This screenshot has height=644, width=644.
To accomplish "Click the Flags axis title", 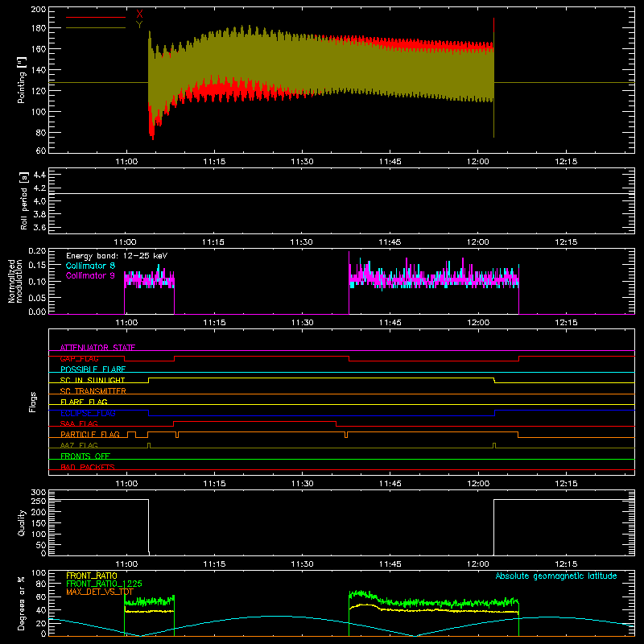I will 33,402.
